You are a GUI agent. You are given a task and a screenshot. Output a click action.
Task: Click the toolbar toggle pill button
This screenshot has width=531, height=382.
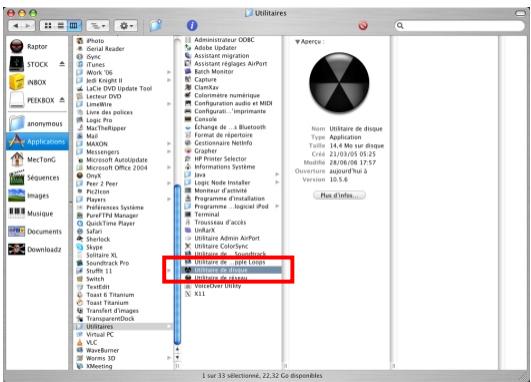click(x=520, y=13)
